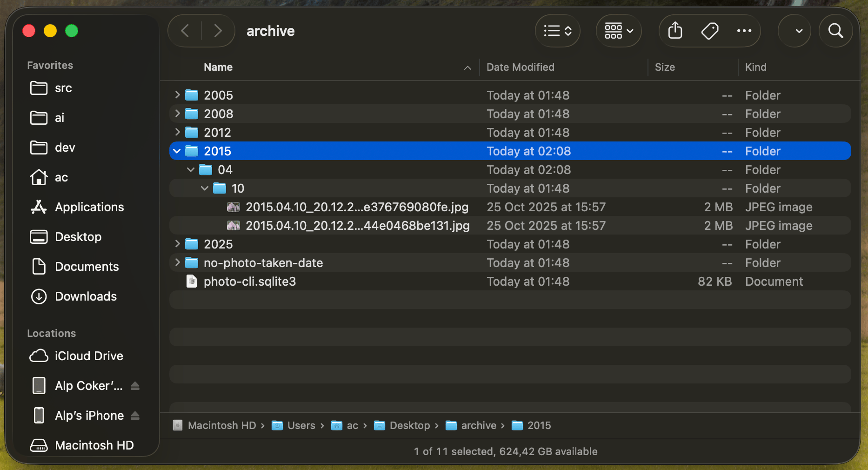Image resolution: width=868 pixels, height=470 pixels.
Task: Open the ellipsis Action menu
Action: click(744, 31)
